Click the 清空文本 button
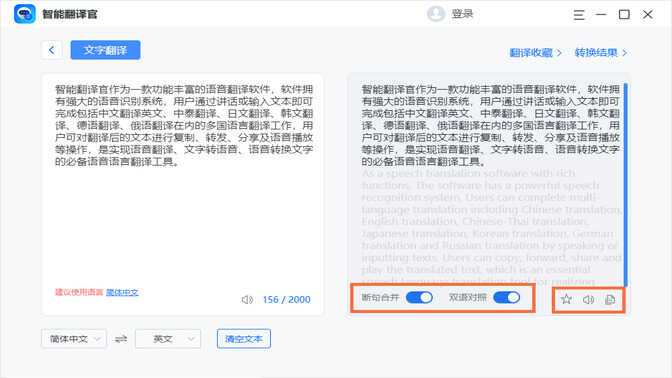 pos(244,339)
